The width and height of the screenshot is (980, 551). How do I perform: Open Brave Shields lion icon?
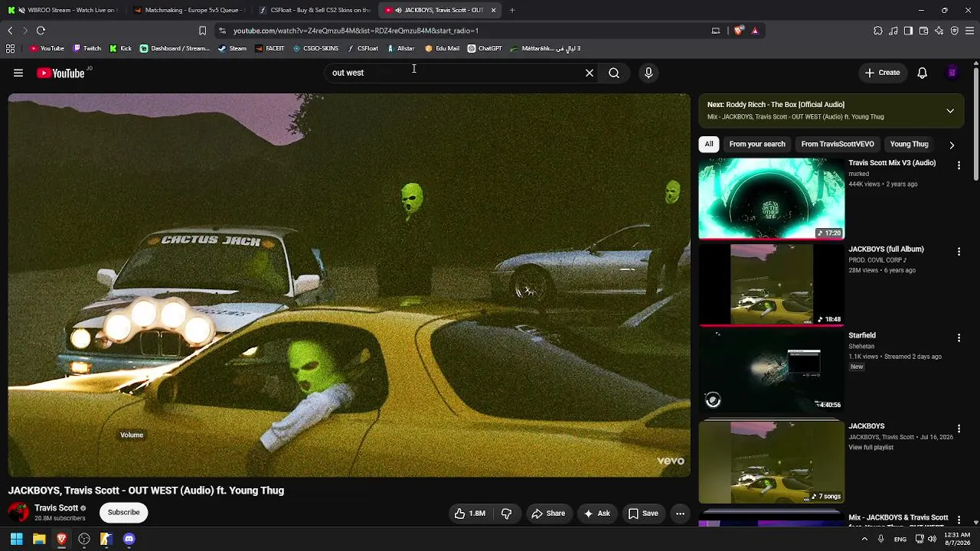(738, 31)
